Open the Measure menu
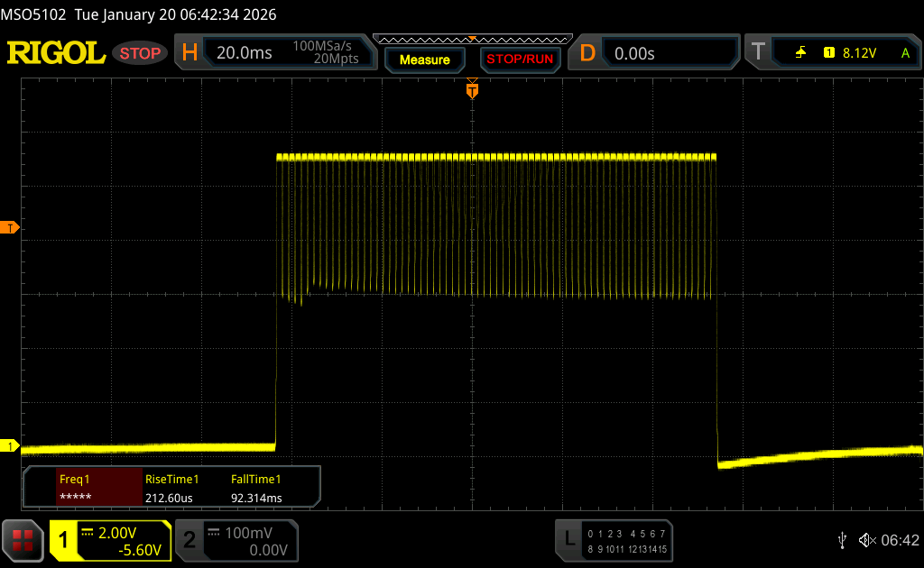This screenshot has height=568, width=924. (x=424, y=60)
